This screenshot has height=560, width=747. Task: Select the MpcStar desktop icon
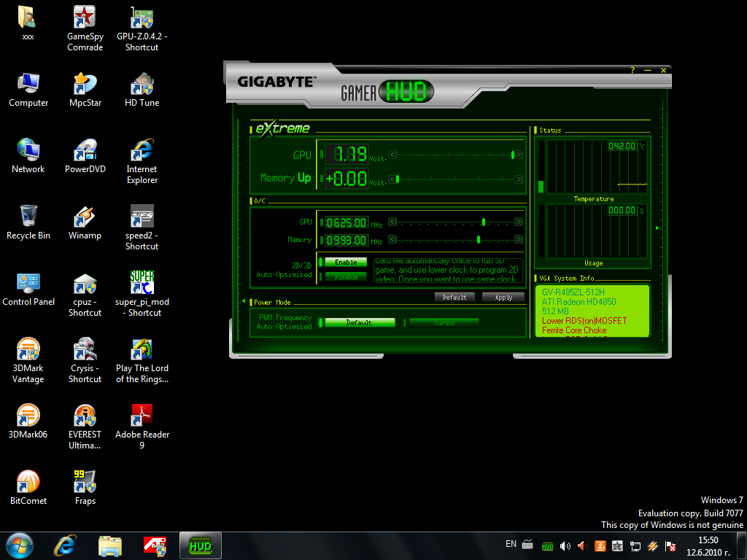(x=85, y=90)
